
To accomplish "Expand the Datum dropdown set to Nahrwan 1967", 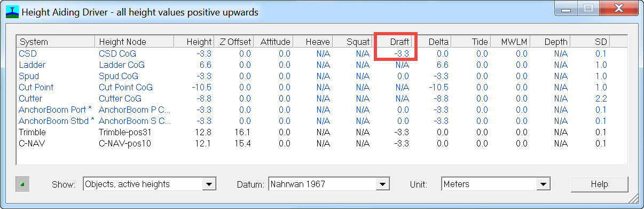I will click(x=328, y=184).
